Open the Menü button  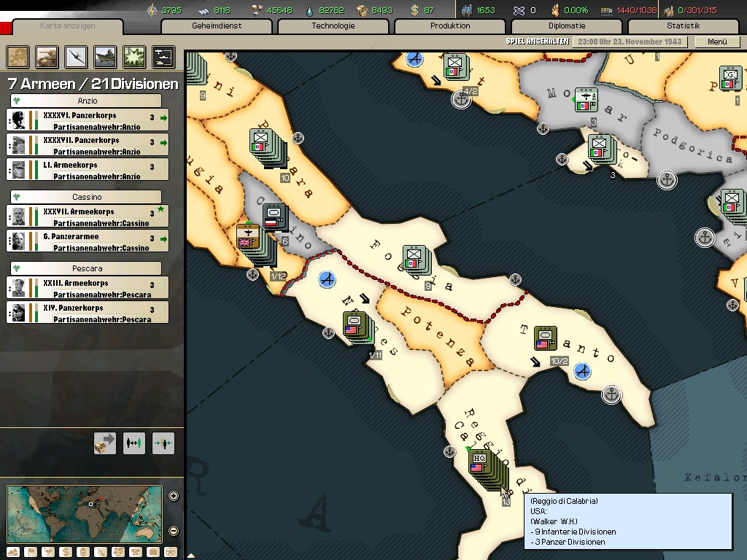tap(717, 42)
